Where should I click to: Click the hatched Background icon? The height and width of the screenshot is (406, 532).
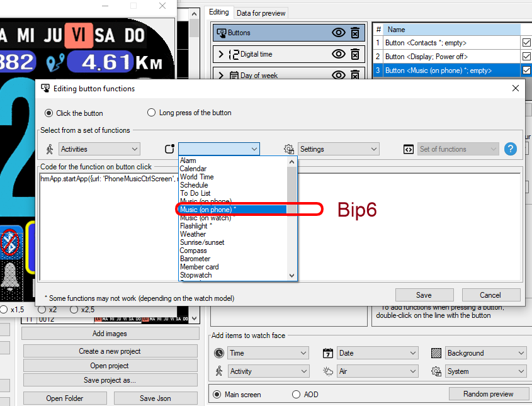[x=436, y=353]
